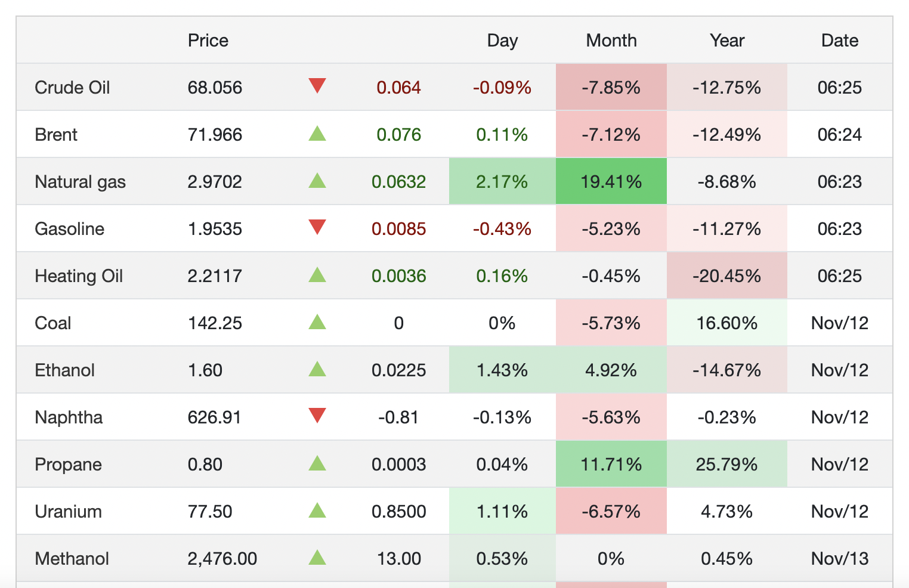Image resolution: width=909 pixels, height=588 pixels.
Task: Click Heating Oil year change -20.45%
Action: pos(727,276)
